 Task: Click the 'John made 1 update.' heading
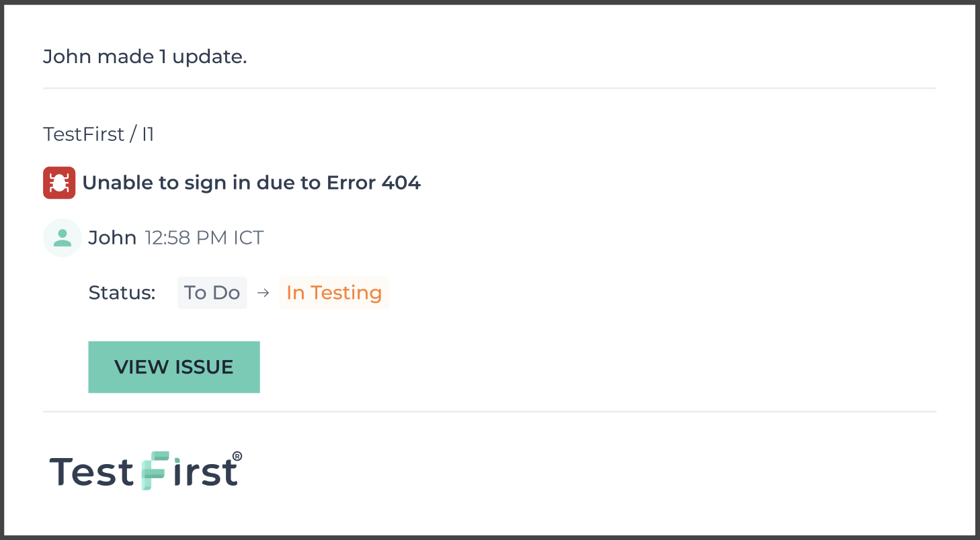tap(145, 56)
